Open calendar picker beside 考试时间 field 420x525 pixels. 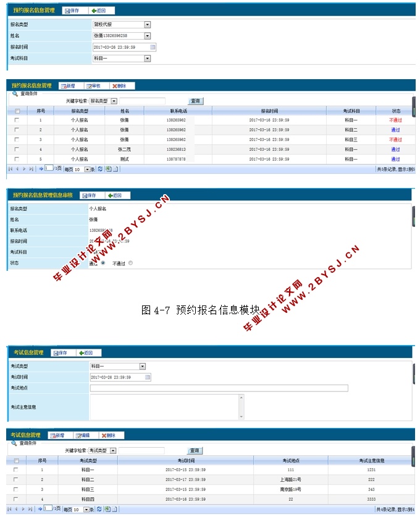(148, 377)
